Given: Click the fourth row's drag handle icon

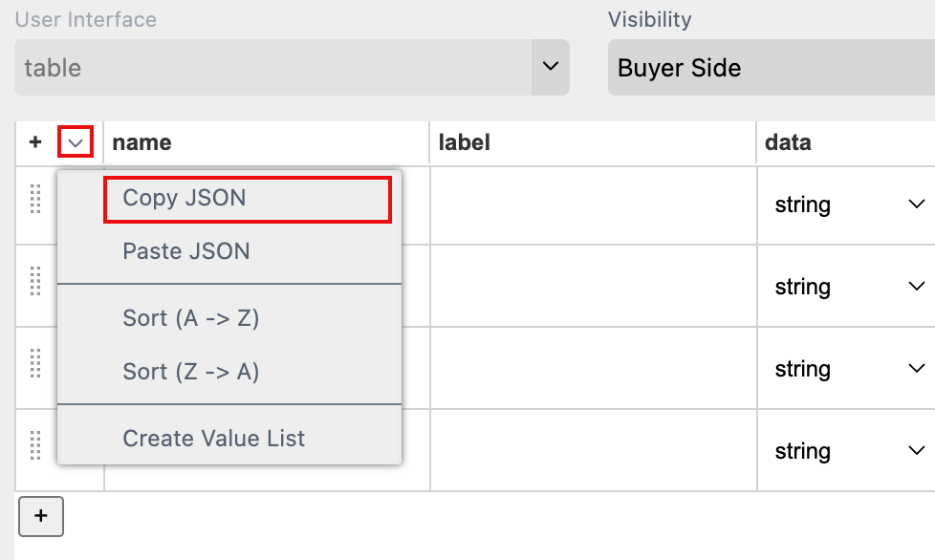Looking at the screenshot, I should (36, 449).
